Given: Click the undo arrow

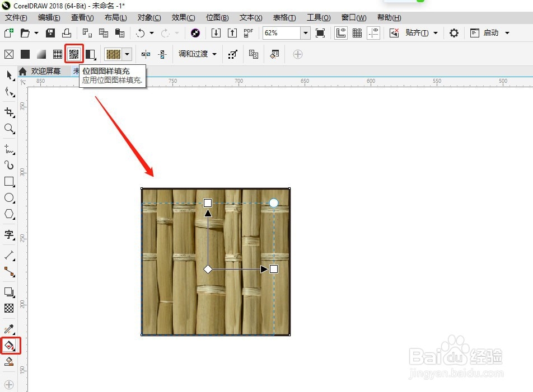Looking at the screenshot, I should click(141, 33).
